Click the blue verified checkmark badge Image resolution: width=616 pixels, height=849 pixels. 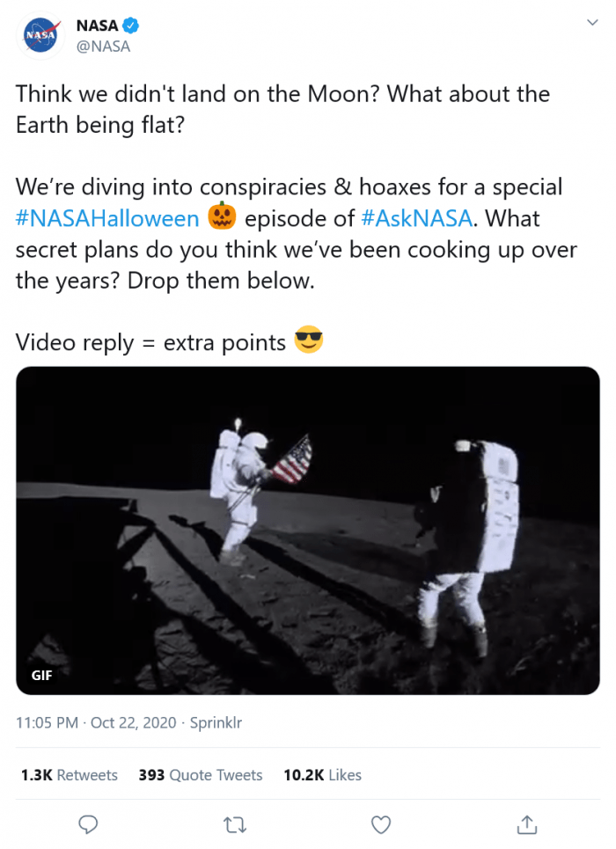[x=130, y=26]
